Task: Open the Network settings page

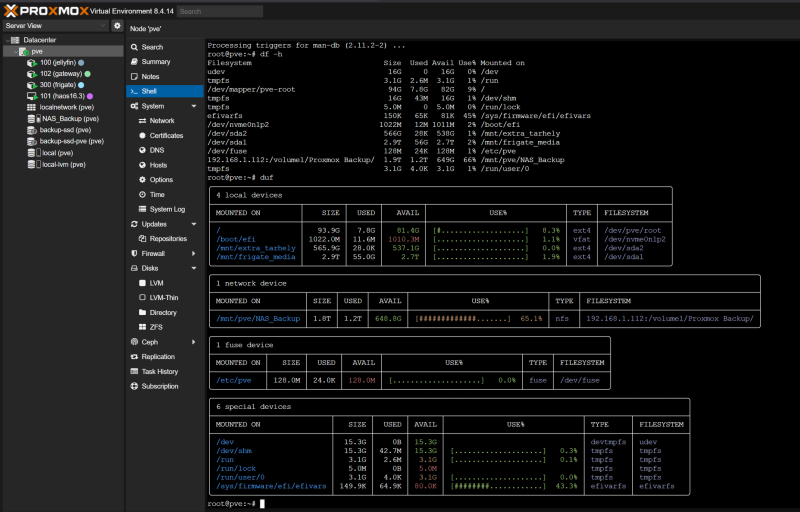Action: tap(162, 120)
